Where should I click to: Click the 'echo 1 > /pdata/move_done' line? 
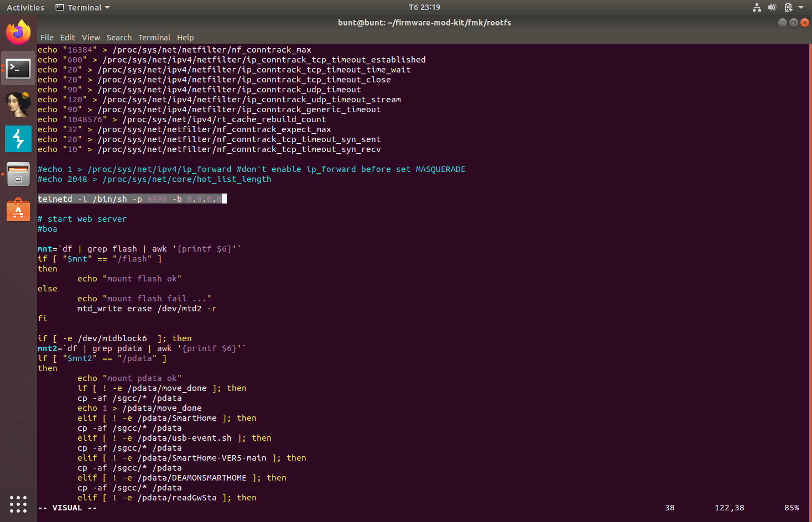pos(139,408)
